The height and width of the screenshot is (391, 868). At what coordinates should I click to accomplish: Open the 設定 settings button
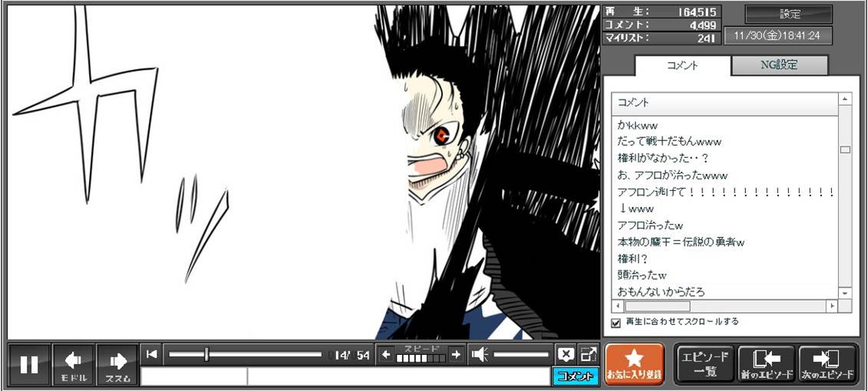click(x=789, y=15)
